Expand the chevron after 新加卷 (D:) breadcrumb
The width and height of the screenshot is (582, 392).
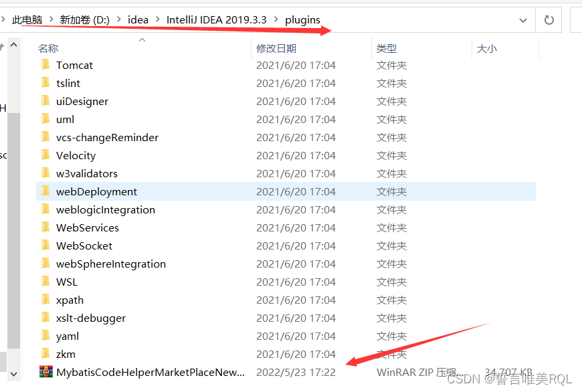pos(119,19)
